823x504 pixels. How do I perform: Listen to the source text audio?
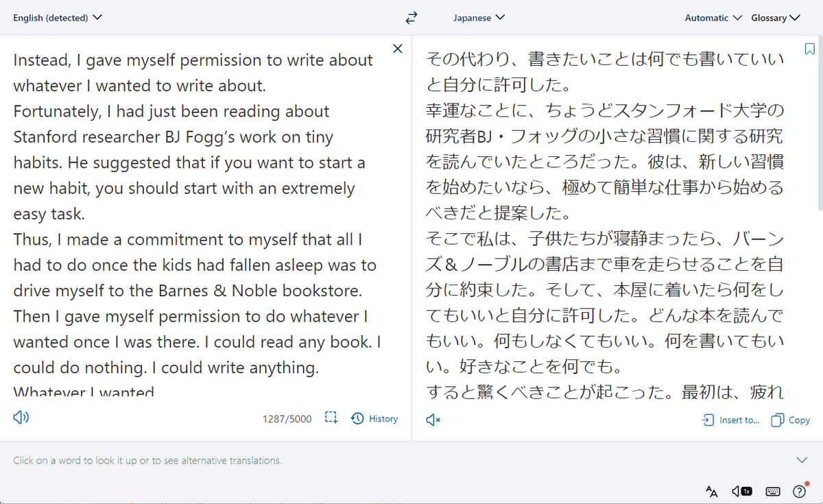(x=21, y=418)
